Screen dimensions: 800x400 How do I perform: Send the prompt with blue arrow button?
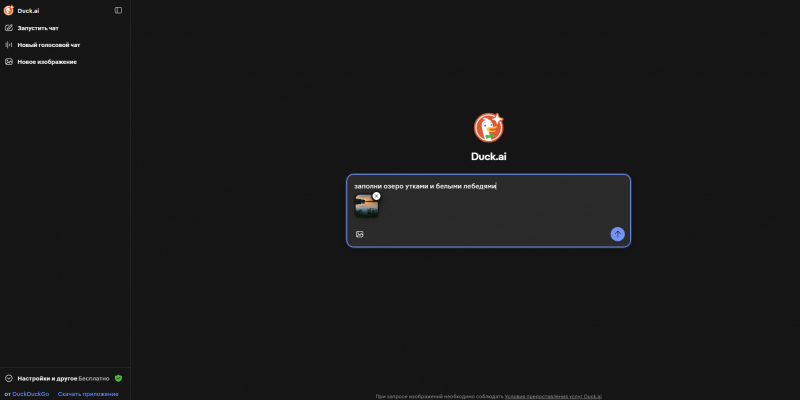pyautogui.click(x=617, y=234)
